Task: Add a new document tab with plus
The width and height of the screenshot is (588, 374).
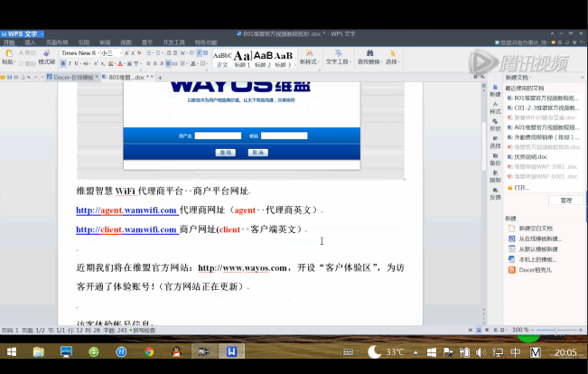Action: 160,78
